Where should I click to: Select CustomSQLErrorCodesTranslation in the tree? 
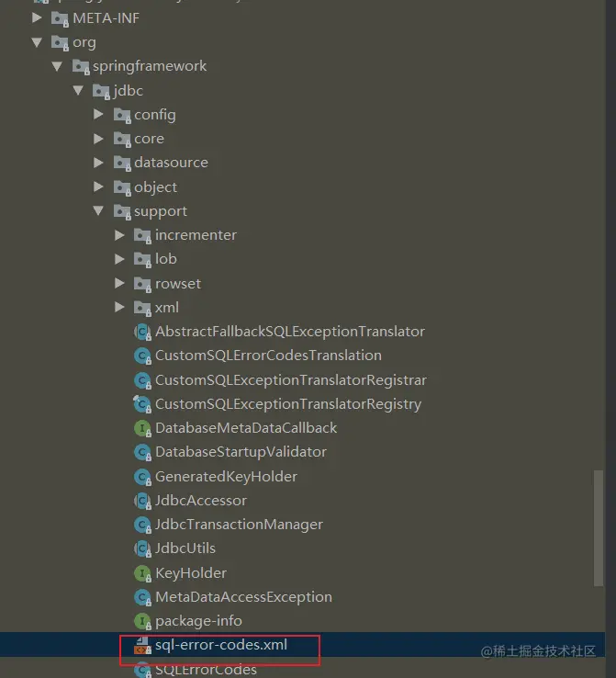coord(268,355)
